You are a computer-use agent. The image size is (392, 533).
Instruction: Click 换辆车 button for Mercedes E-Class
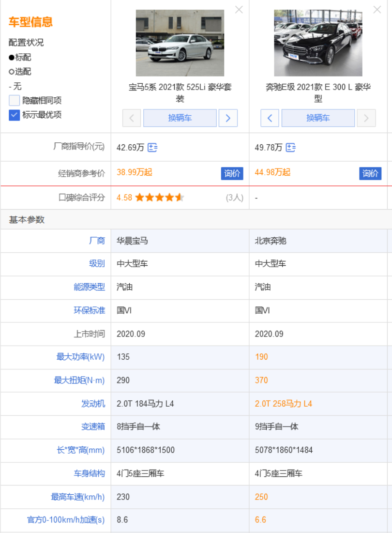[318, 118]
